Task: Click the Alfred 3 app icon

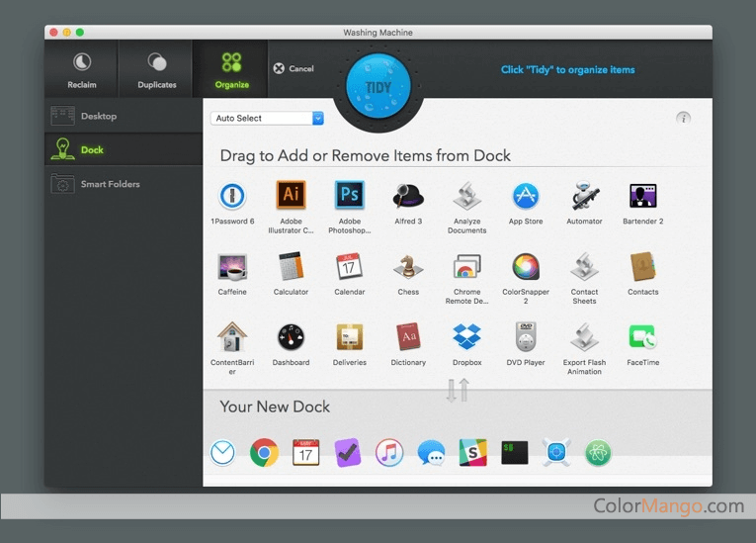Action: coord(408,196)
